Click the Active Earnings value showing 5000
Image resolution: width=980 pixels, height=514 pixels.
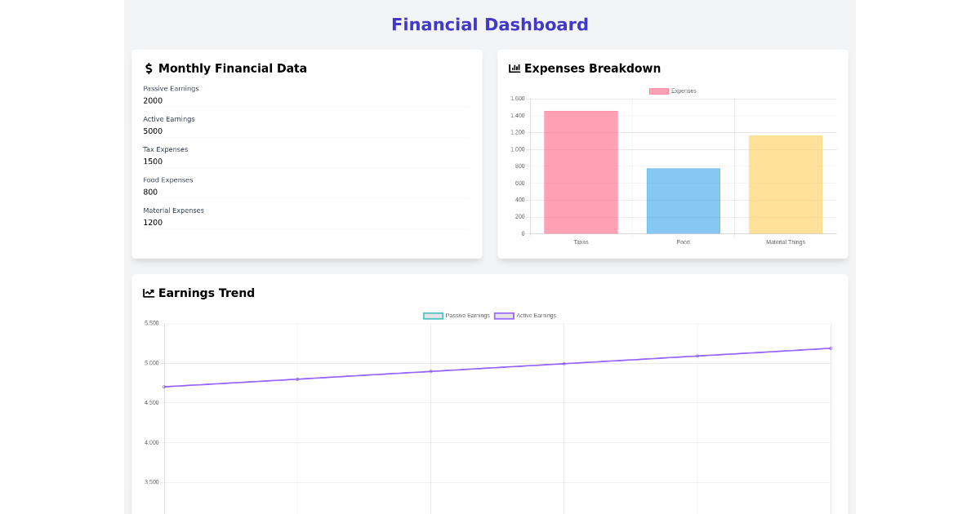click(x=152, y=131)
